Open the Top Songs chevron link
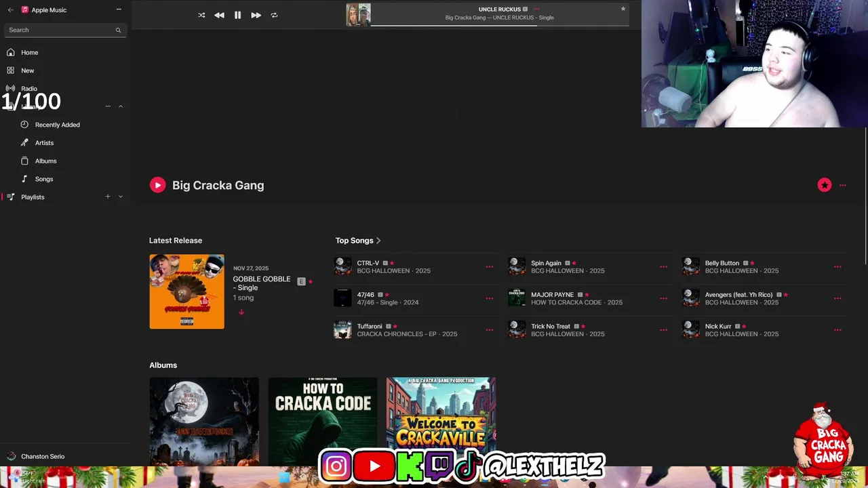The width and height of the screenshot is (868, 488). point(378,241)
